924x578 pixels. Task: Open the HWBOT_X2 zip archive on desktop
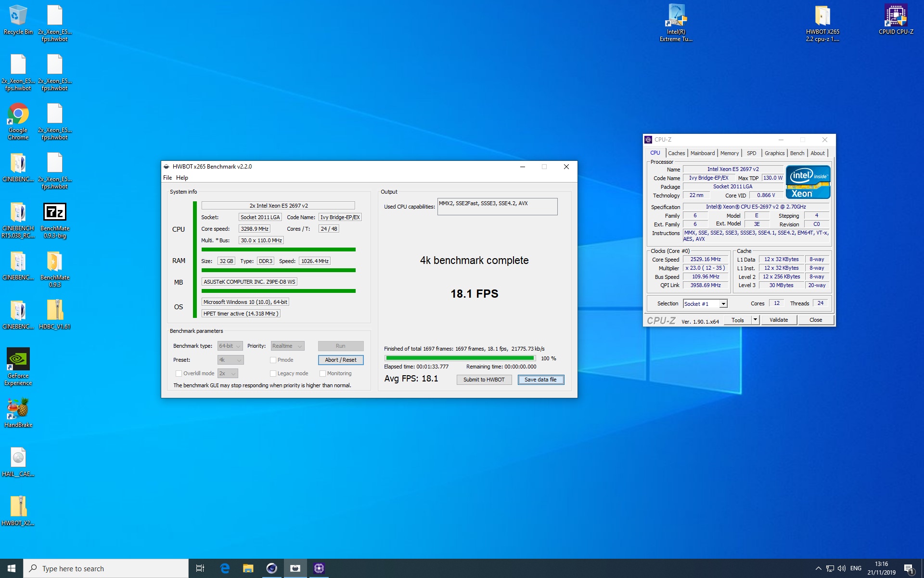point(18,511)
